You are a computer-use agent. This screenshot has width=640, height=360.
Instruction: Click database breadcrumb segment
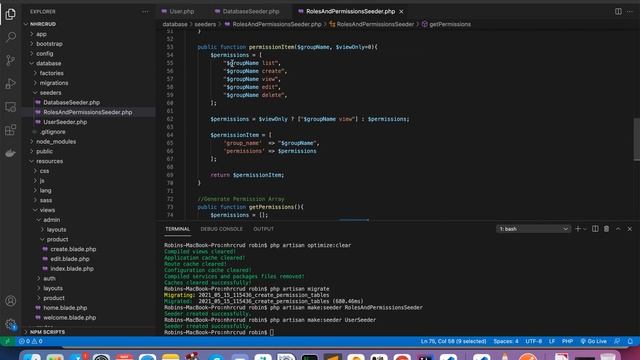point(175,24)
